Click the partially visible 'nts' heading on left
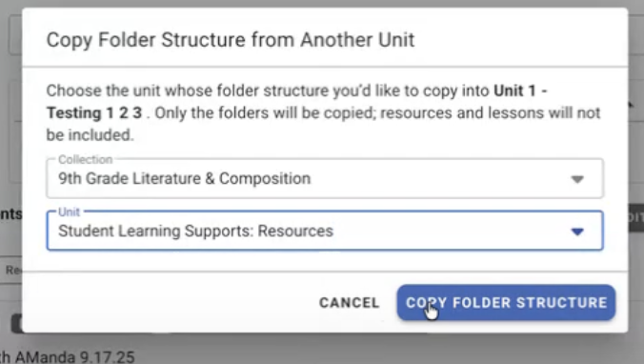644x364 pixels. click(11, 214)
